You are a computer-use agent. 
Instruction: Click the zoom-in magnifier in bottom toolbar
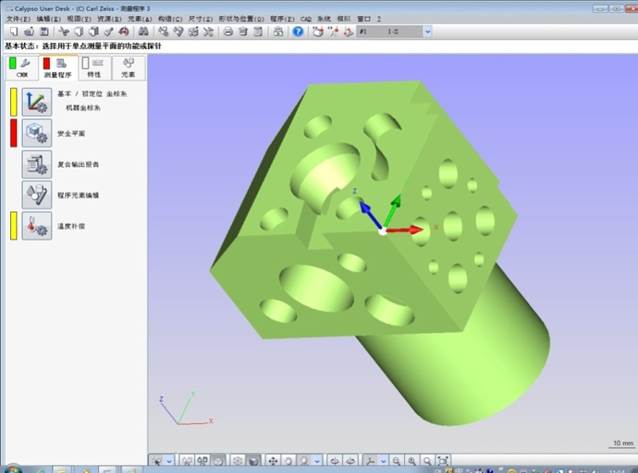(413, 460)
